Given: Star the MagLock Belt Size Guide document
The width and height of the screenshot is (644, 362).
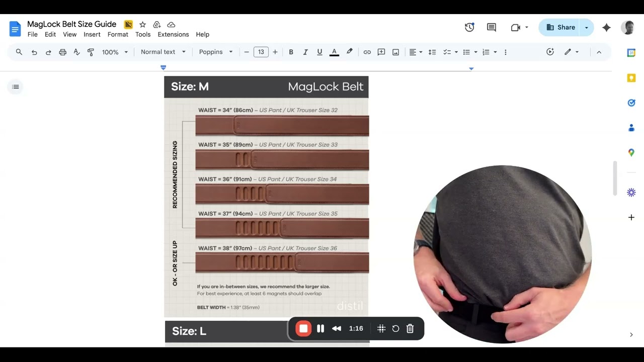Looking at the screenshot, I should tap(142, 25).
